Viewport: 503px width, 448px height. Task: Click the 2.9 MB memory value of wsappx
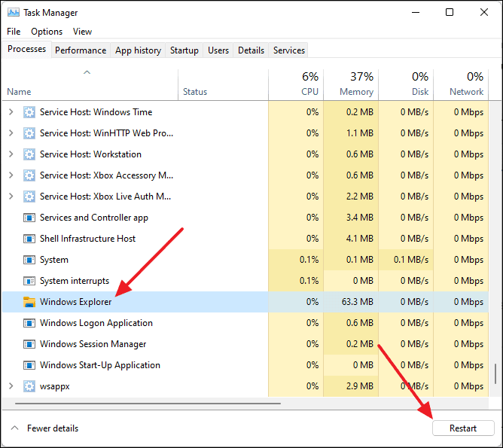(360, 386)
